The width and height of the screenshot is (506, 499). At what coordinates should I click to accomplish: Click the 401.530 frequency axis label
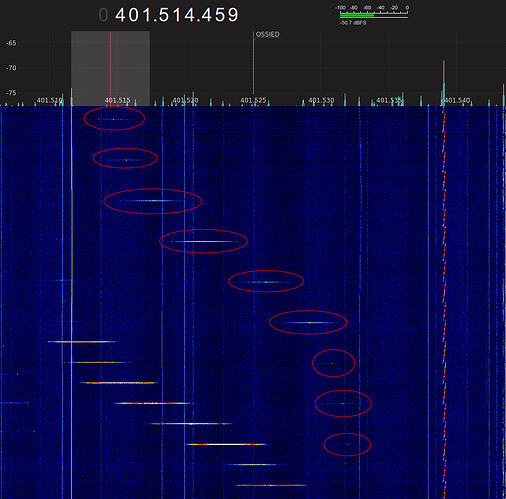[x=321, y=100]
